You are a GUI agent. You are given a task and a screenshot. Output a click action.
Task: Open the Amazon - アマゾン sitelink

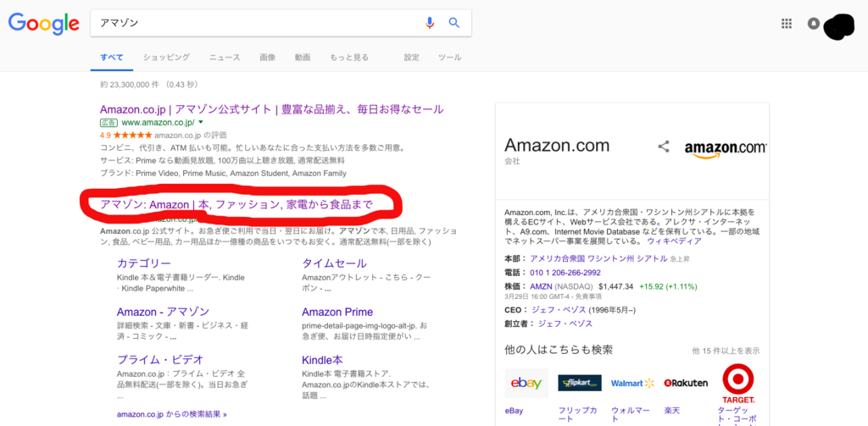point(163,312)
